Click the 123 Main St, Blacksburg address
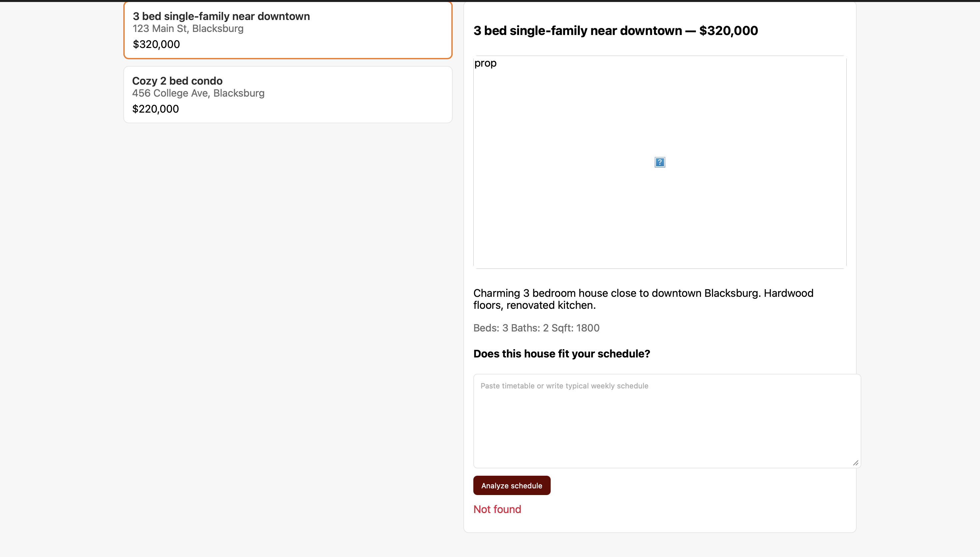Screen dimensions: 980x557 [188, 28]
